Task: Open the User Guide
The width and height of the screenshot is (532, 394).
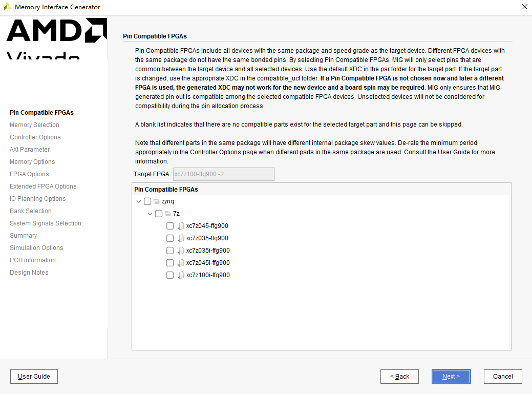Action: (34, 377)
